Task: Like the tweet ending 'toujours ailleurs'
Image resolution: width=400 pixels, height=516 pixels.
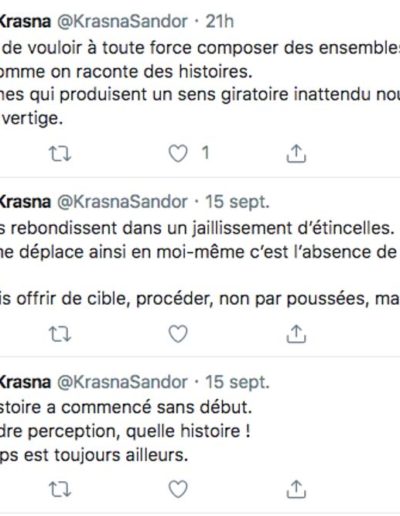Action: click(178, 489)
